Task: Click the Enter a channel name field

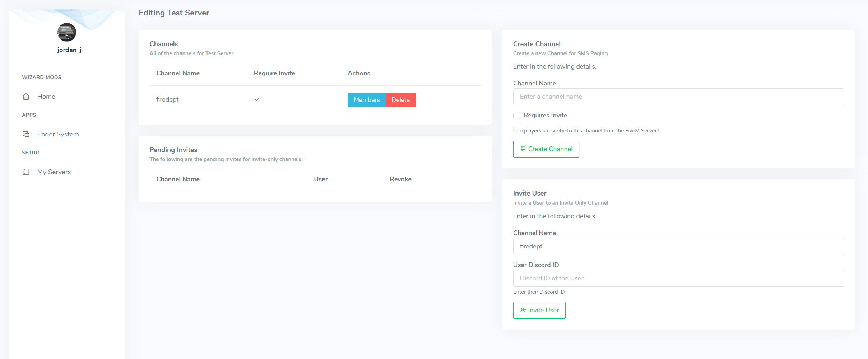Action: [x=678, y=96]
